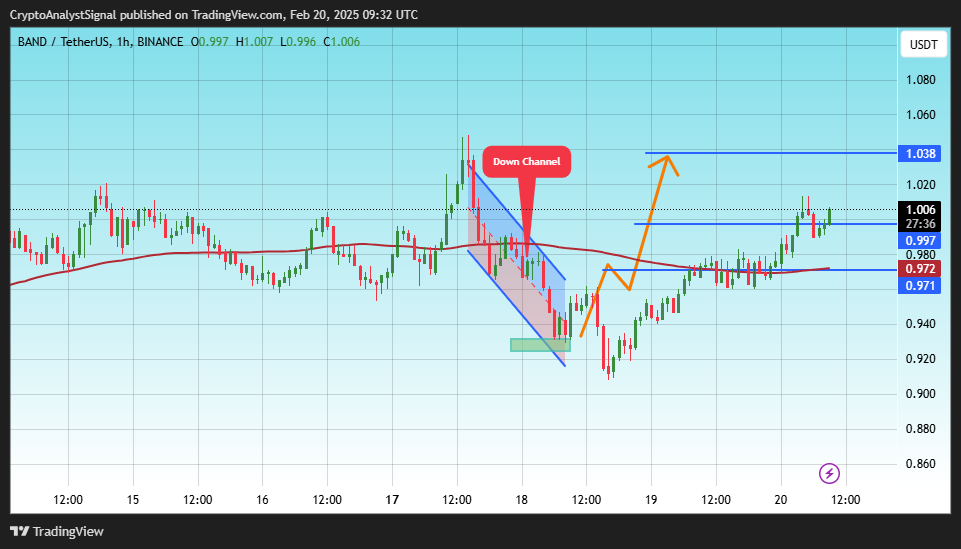Image resolution: width=961 pixels, height=549 pixels.
Task: Click date 15 on the time axis
Action: point(133,500)
